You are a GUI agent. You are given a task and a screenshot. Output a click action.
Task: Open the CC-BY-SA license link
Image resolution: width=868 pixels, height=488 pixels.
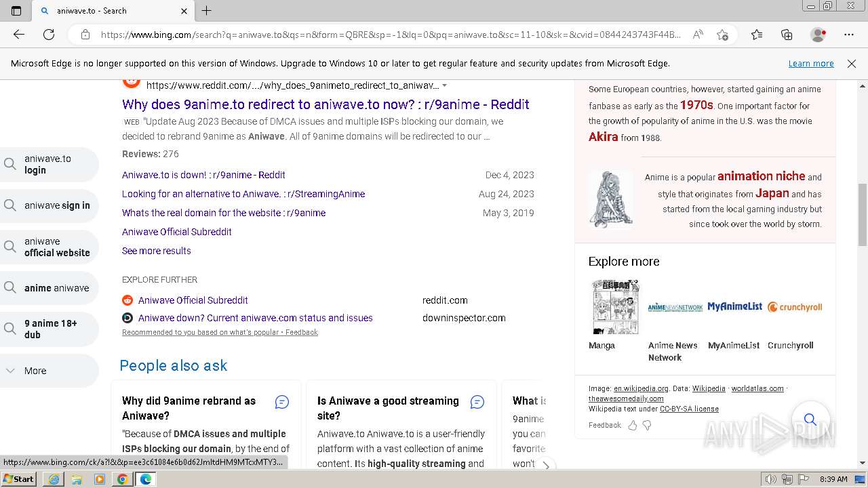coord(689,409)
